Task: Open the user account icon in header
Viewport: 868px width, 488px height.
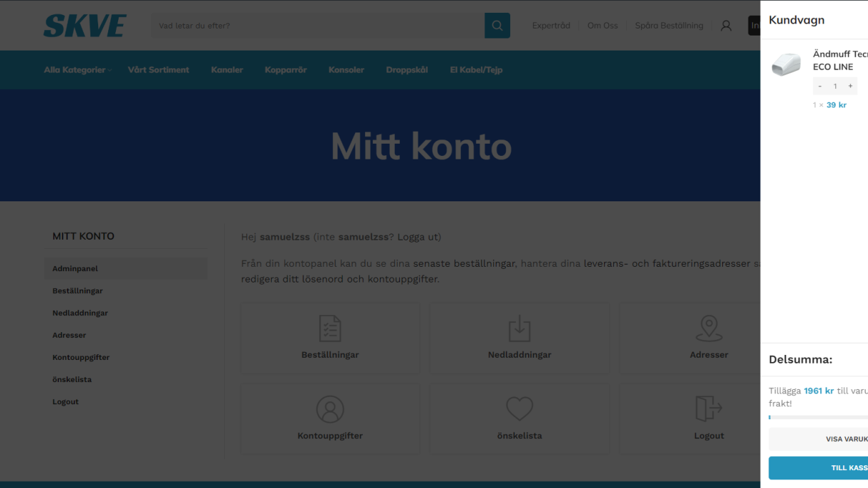Action: pyautogui.click(x=726, y=26)
